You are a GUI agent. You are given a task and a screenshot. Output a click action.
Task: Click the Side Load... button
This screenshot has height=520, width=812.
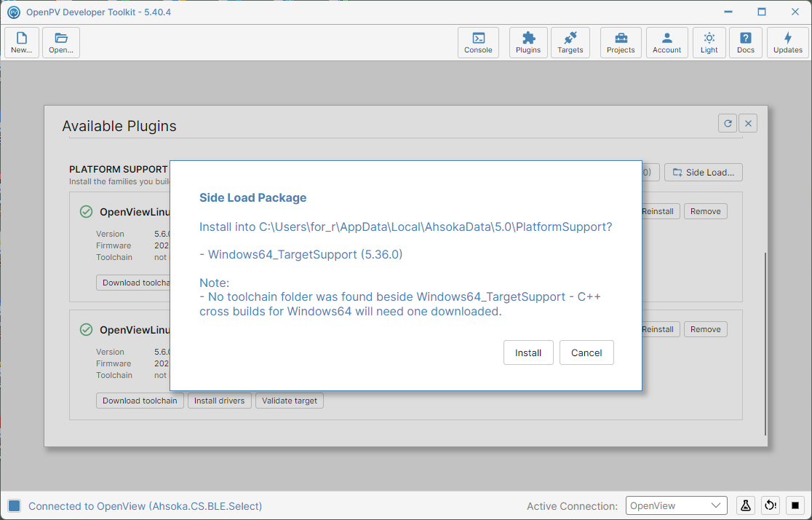704,173
